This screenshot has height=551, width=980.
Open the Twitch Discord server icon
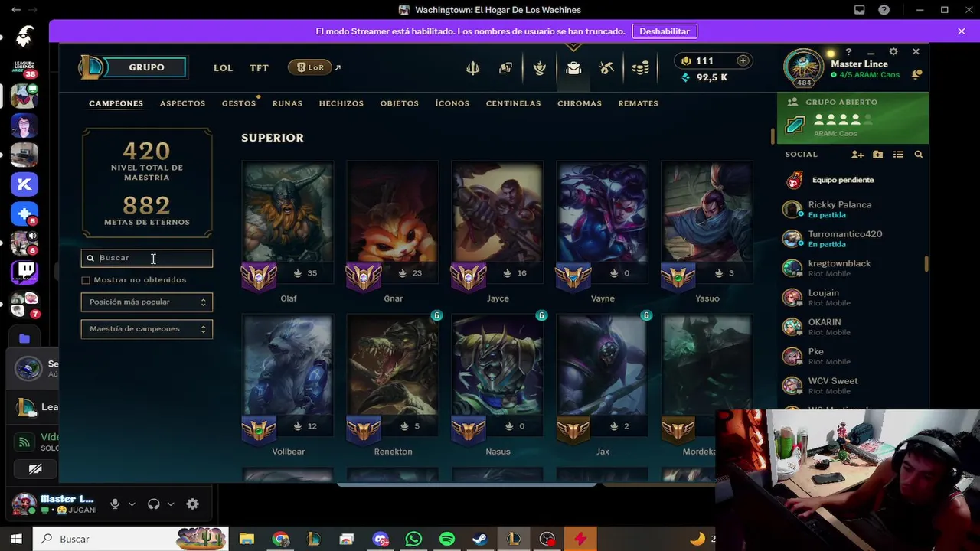pyautogui.click(x=24, y=272)
